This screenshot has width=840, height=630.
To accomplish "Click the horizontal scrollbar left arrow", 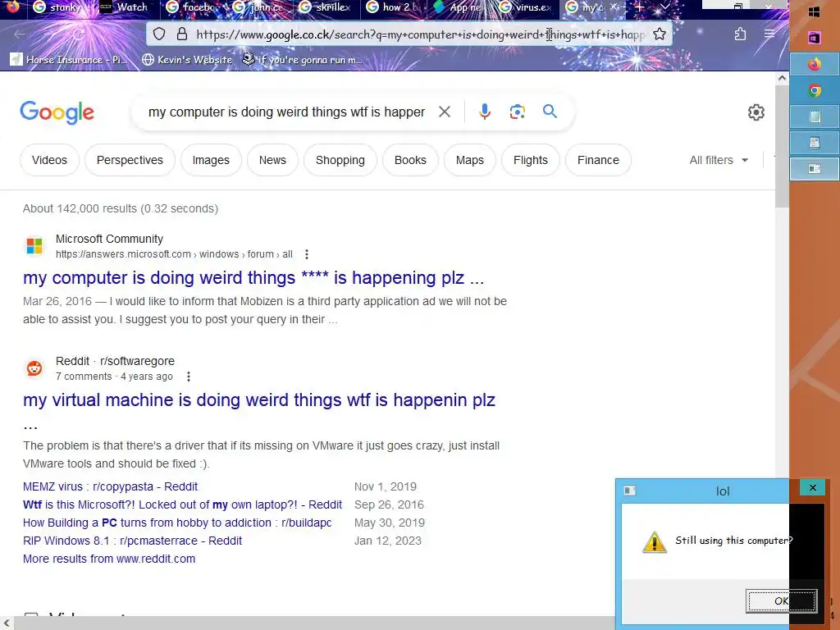I will coord(7,623).
